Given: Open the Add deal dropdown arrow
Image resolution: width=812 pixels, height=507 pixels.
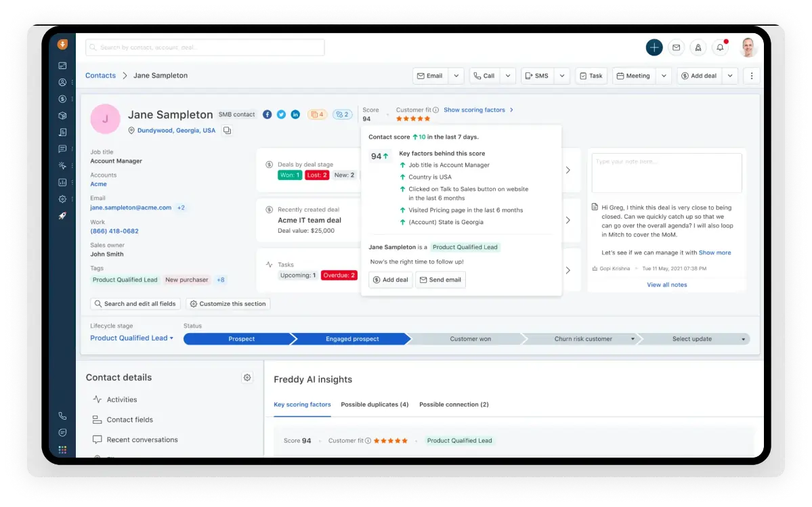Looking at the screenshot, I should [x=730, y=76].
